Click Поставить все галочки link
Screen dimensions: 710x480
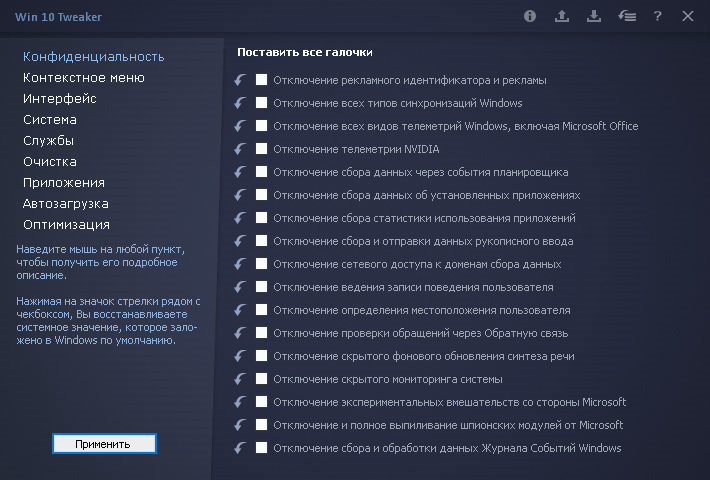point(305,52)
